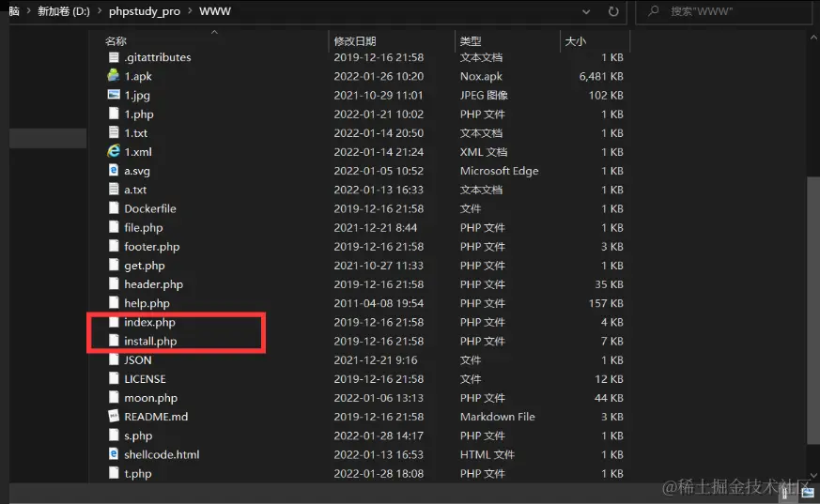The image size is (820, 504).
Task: Click the JPEG 图像 type cell
Action: point(484,95)
